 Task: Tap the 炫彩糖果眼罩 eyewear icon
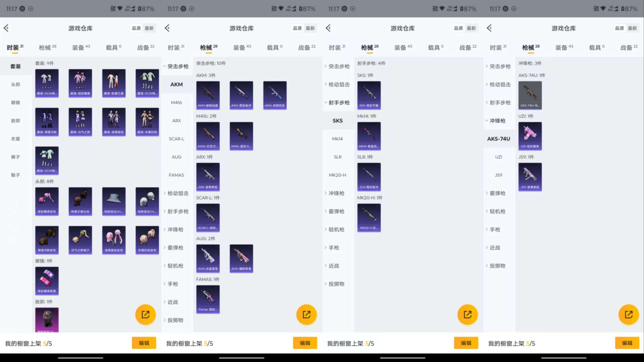tap(47, 280)
